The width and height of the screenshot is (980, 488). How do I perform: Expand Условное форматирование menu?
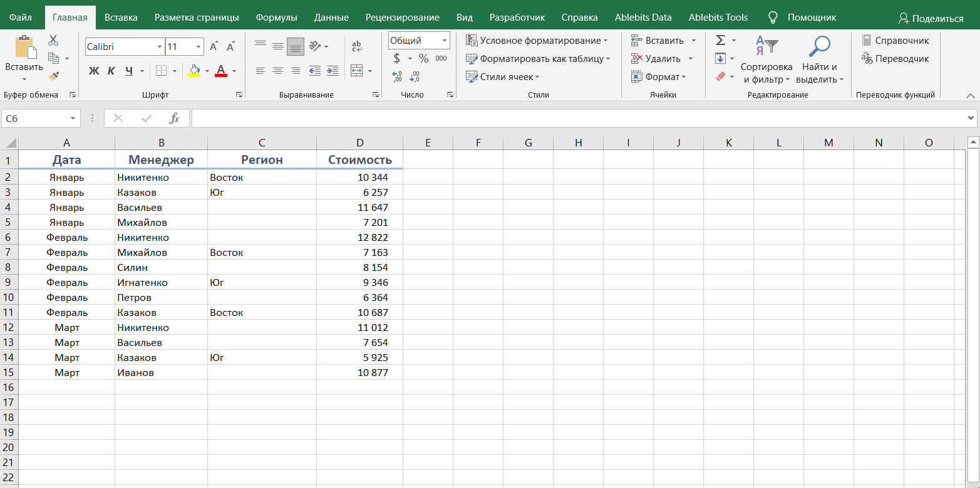[537, 41]
